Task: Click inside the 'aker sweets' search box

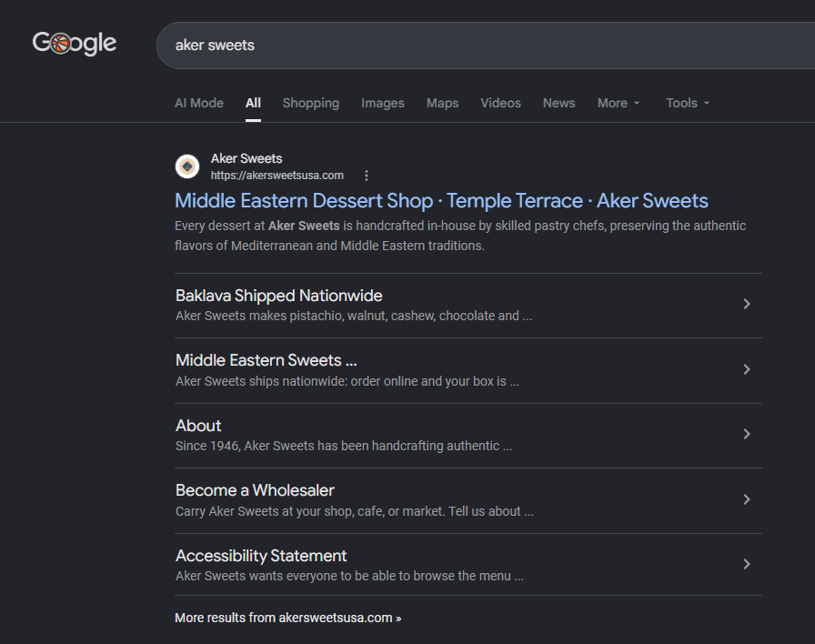Action: (x=486, y=45)
